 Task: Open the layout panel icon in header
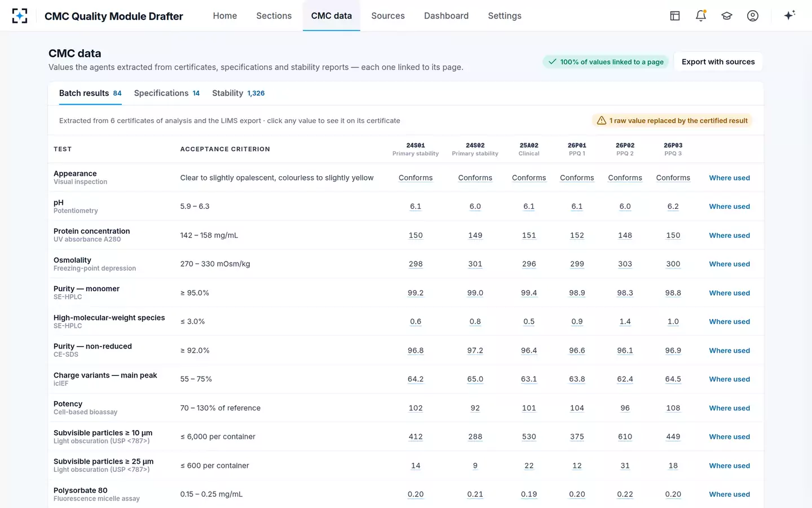[x=674, y=16]
